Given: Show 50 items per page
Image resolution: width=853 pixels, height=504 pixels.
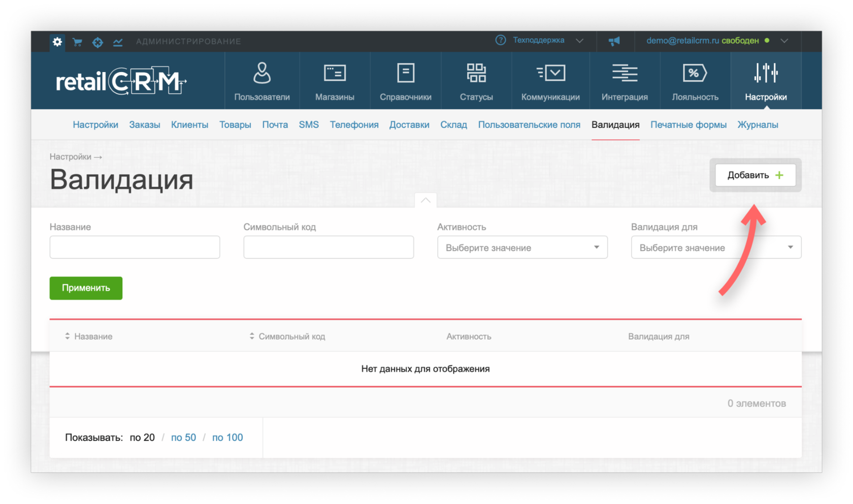Looking at the screenshot, I should [x=183, y=438].
